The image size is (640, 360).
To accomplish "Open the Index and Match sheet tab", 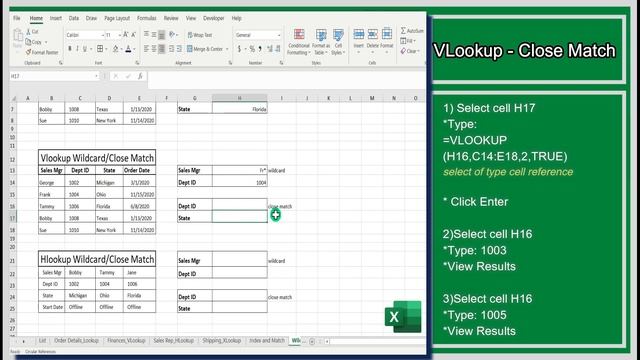I will tap(267, 340).
